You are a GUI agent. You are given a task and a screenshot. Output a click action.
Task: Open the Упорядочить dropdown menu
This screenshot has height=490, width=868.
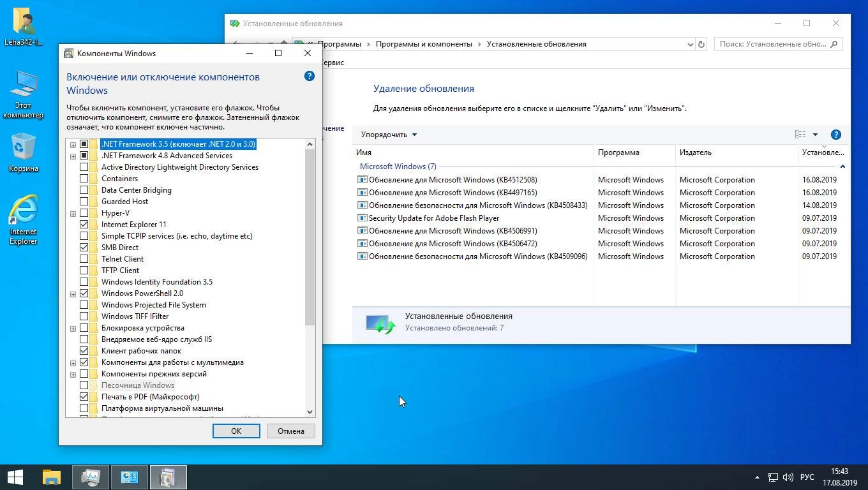[389, 135]
